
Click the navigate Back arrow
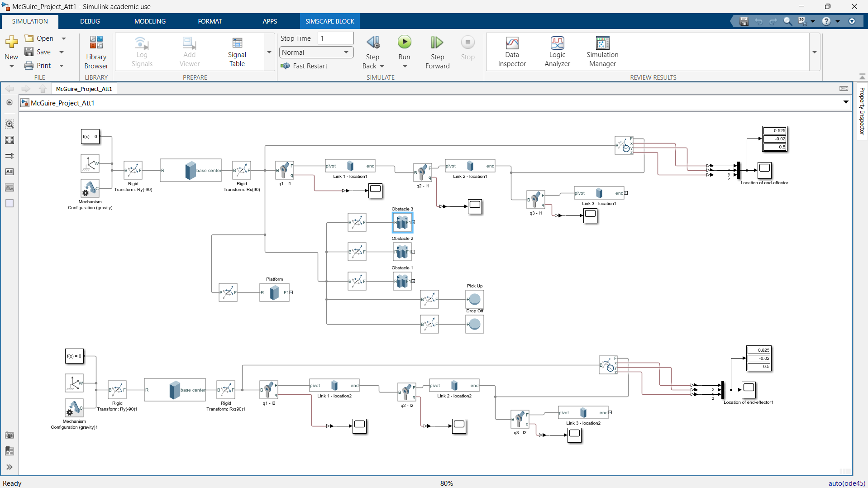(x=10, y=89)
